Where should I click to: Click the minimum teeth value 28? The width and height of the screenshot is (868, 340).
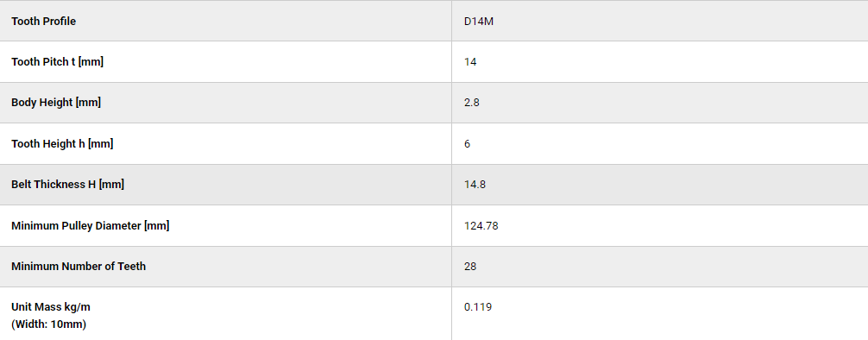click(x=470, y=267)
